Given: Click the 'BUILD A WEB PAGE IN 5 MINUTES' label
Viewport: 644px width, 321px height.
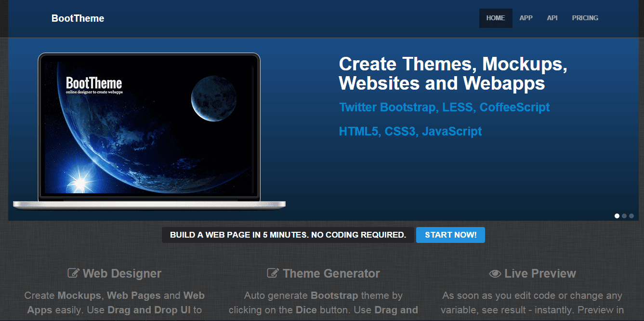Looking at the screenshot, I should tap(288, 235).
